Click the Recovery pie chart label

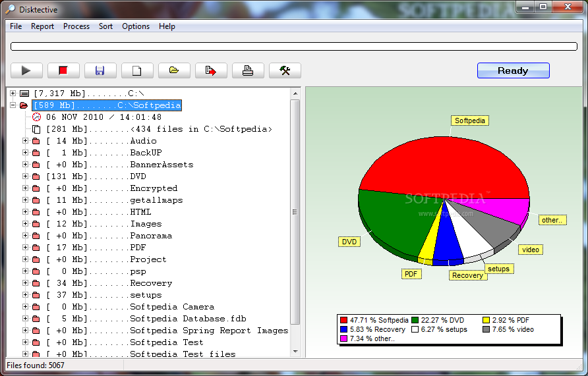coord(467,275)
